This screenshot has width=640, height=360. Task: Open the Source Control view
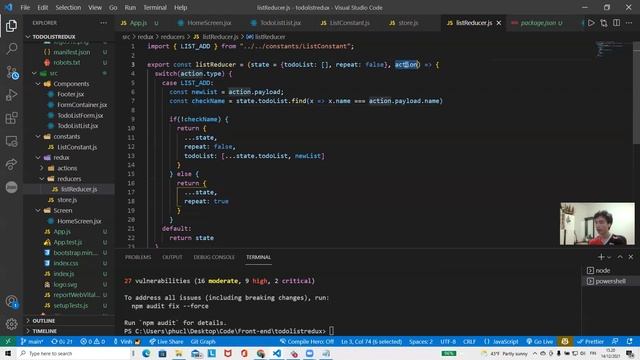pos(11,72)
